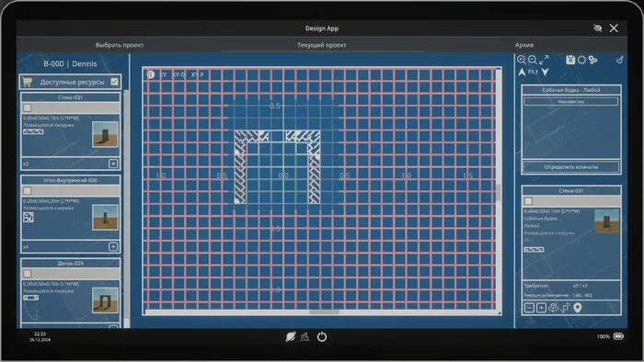Click the fit-to-view expand arrows icon

(544, 60)
